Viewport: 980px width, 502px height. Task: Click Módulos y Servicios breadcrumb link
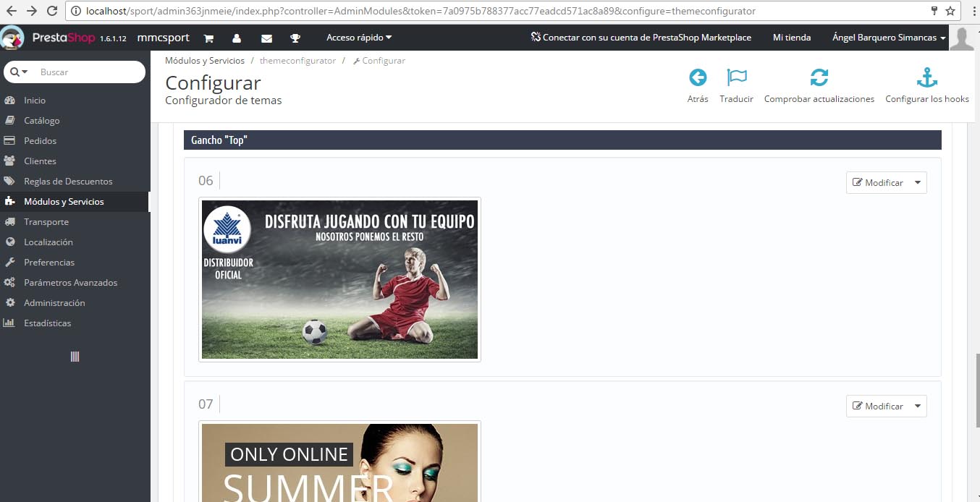(205, 61)
